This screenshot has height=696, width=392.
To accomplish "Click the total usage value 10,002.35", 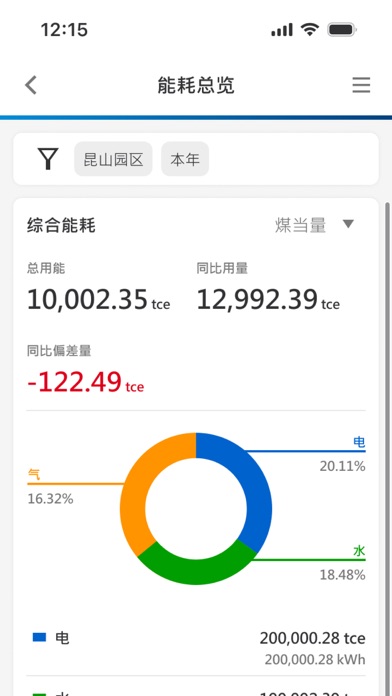I will (x=87, y=299).
